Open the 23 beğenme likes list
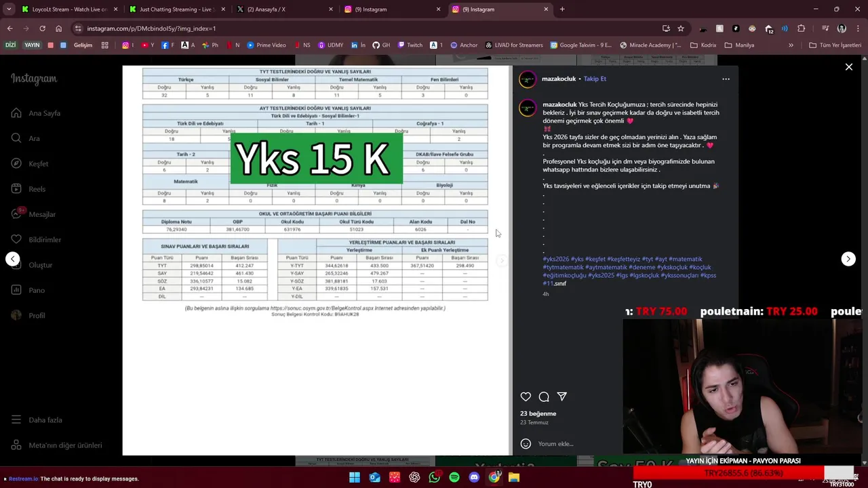 538,413
